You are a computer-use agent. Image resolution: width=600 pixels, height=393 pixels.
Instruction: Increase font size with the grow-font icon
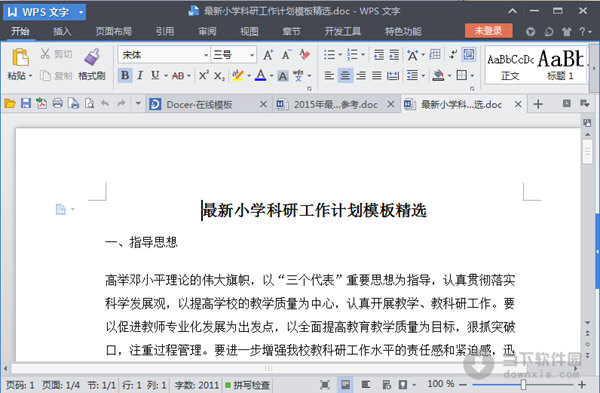pyautogui.click(x=268, y=55)
